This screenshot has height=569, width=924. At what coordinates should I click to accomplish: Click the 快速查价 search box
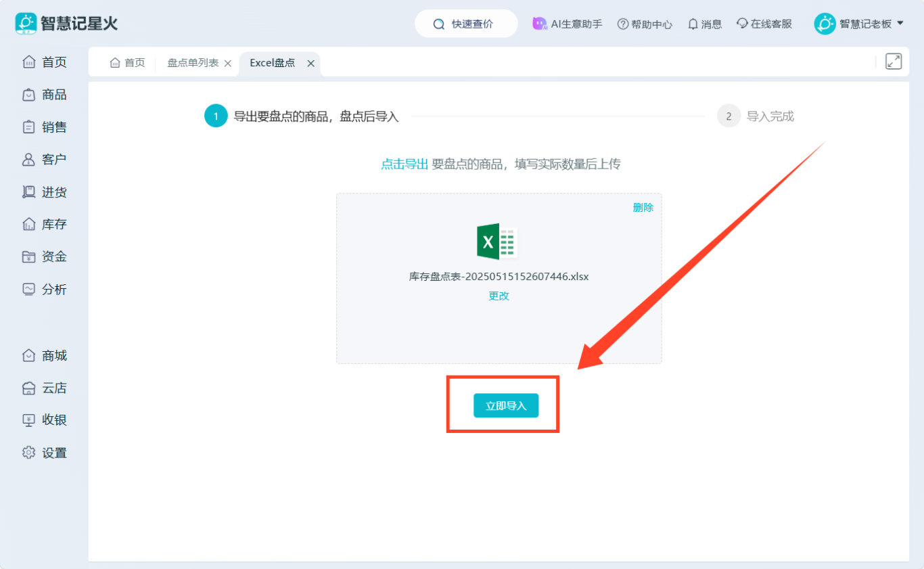(466, 24)
